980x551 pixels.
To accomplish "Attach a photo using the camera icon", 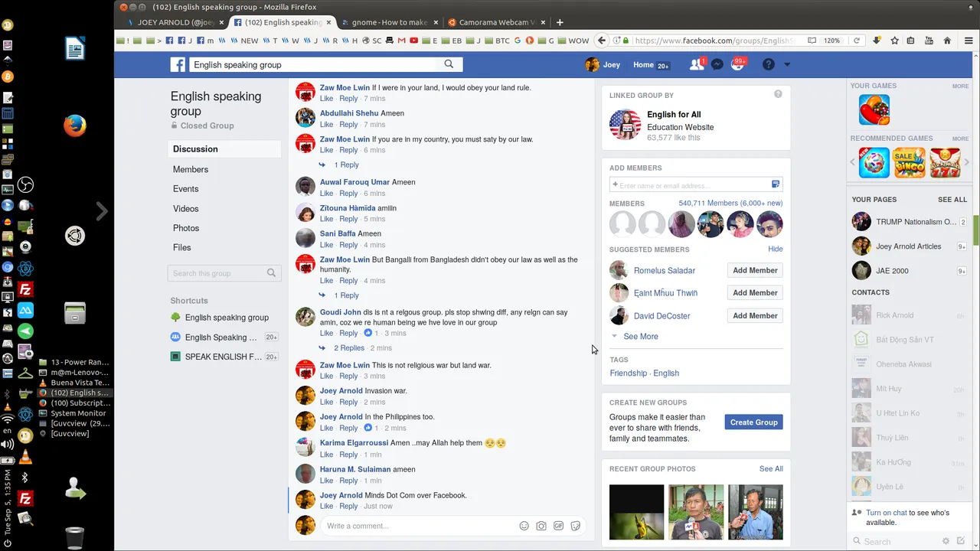I will (x=541, y=526).
